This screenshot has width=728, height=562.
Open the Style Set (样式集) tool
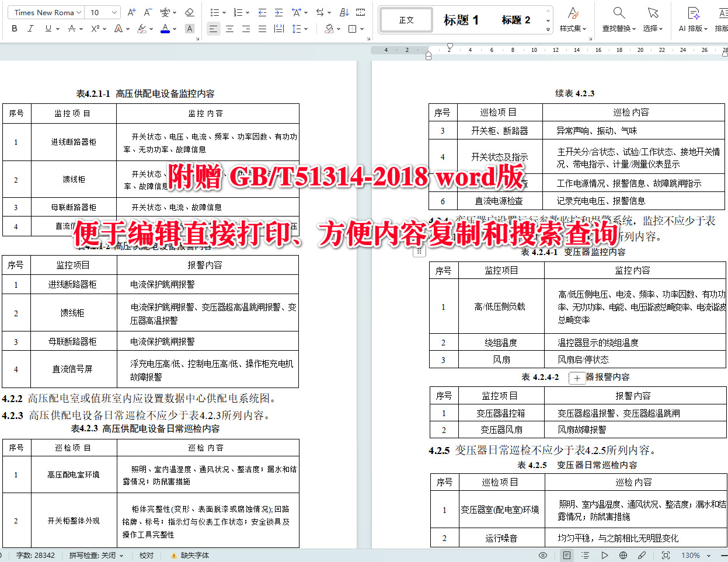573,19
